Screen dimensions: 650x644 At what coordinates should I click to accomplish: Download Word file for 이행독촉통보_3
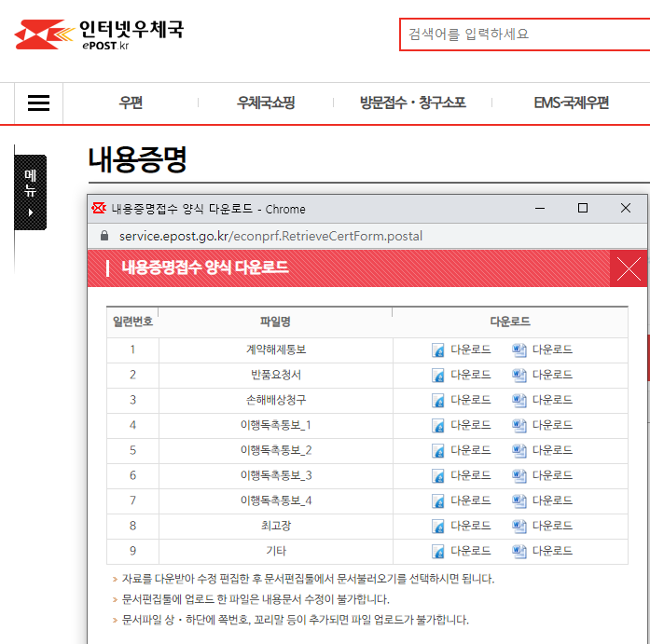coord(542,476)
